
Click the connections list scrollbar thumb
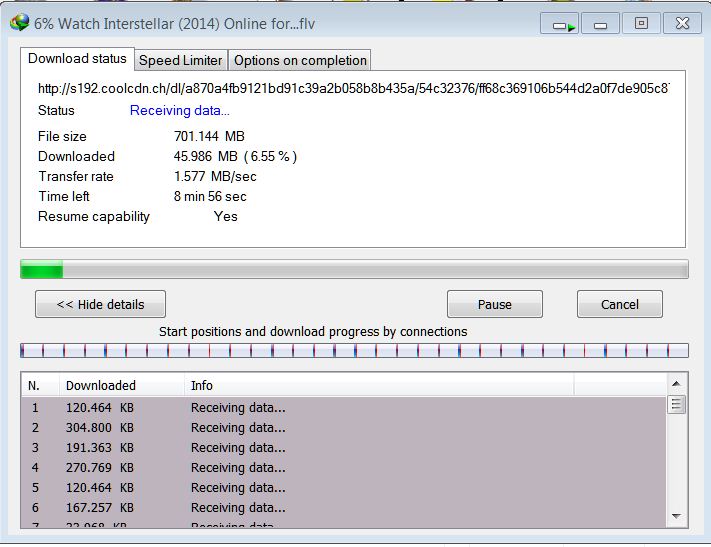[676, 404]
